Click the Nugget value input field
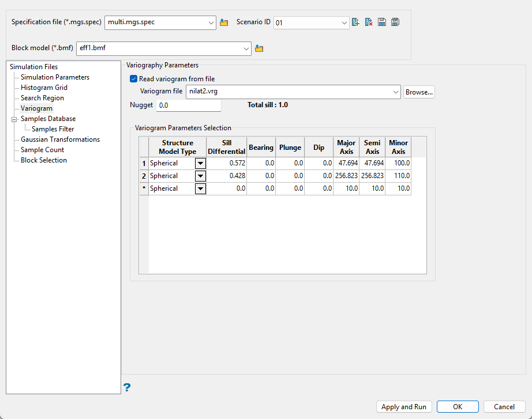 pos(189,105)
